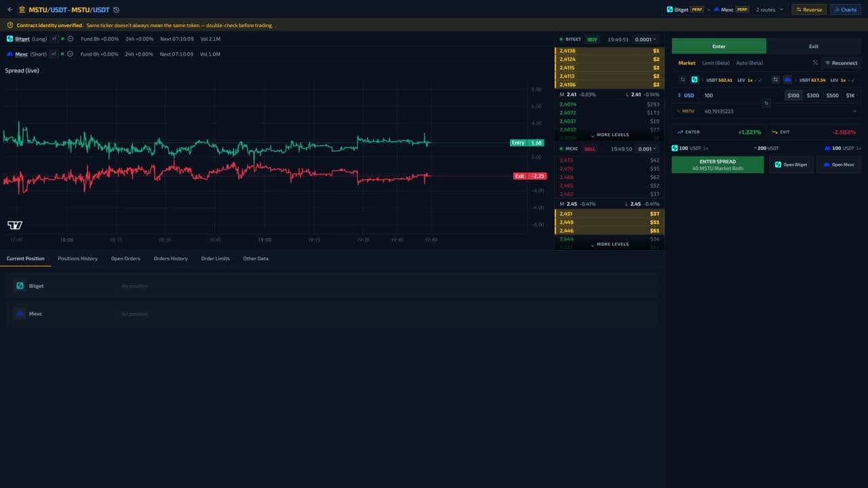
Task: Open the Orders History tab
Action: coord(170,258)
